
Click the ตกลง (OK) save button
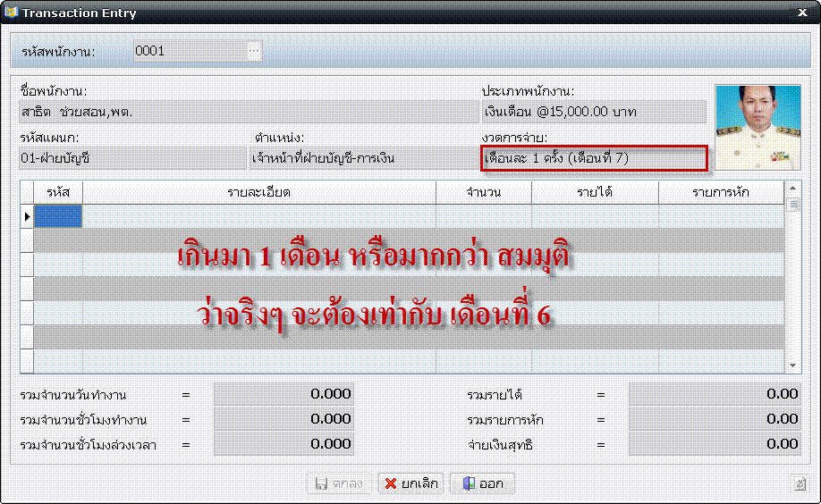click(x=340, y=483)
